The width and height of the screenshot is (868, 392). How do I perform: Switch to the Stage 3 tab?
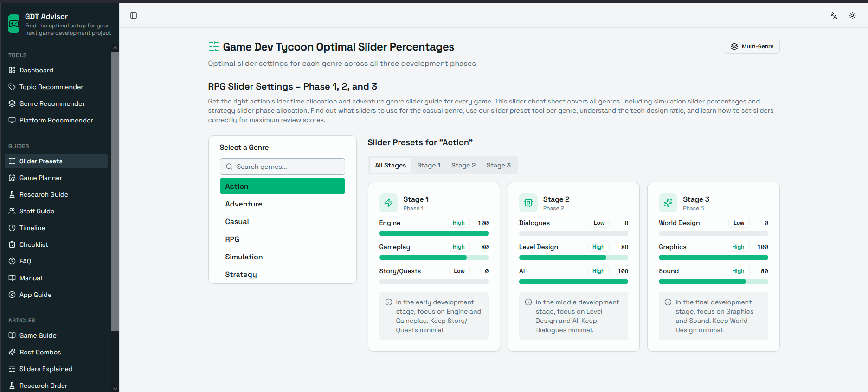(x=499, y=165)
